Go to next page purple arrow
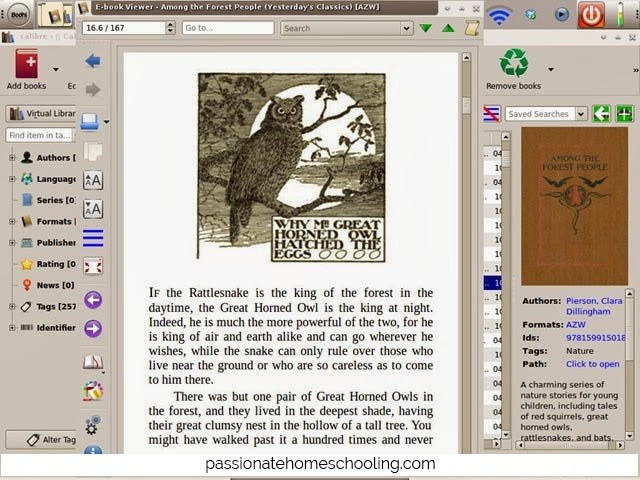This screenshot has width=640, height=480. point(93,329)
